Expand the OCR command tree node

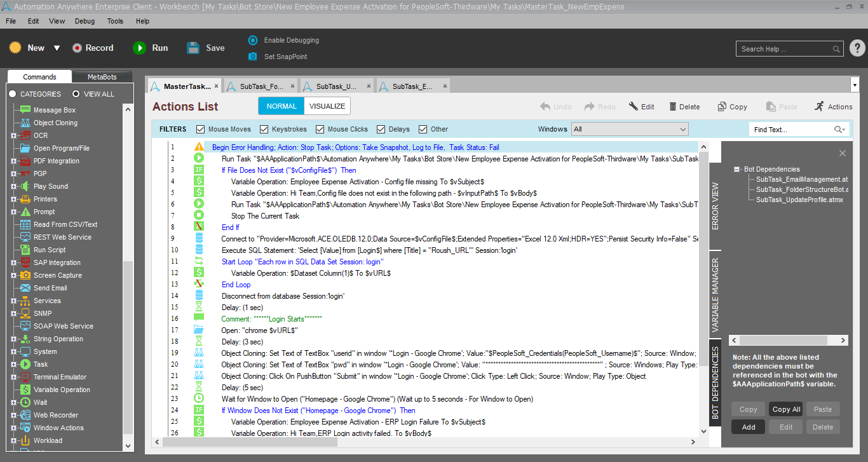[13, 135]
